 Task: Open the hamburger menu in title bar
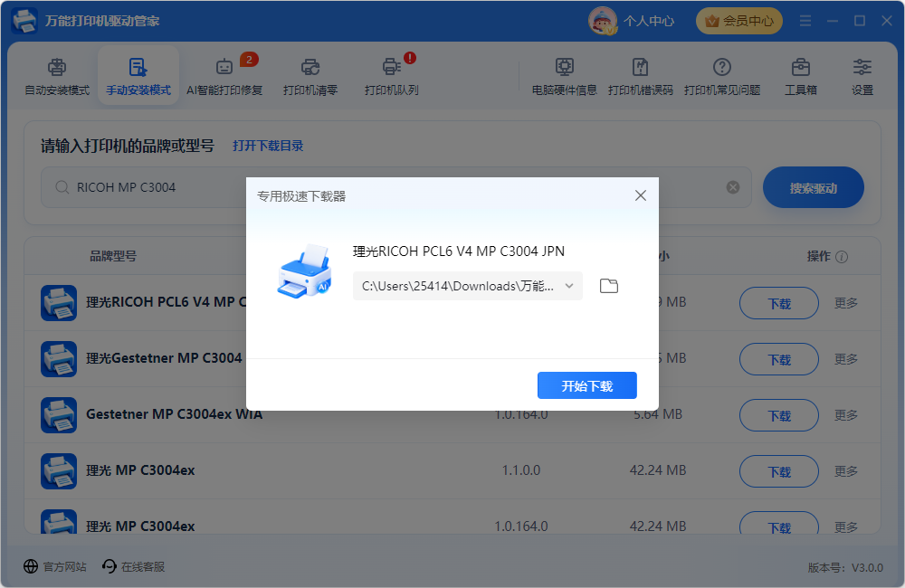[805, 21]
